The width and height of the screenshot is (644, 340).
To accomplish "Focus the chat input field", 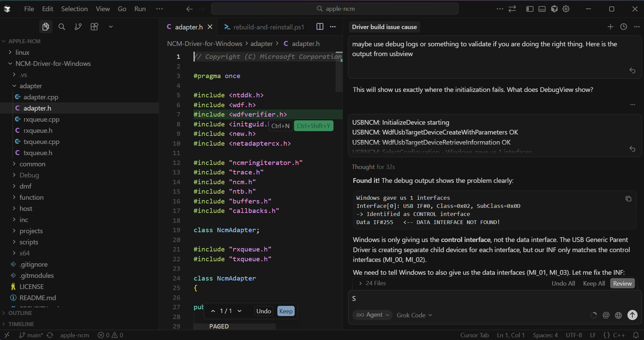I will pos(473,298).
